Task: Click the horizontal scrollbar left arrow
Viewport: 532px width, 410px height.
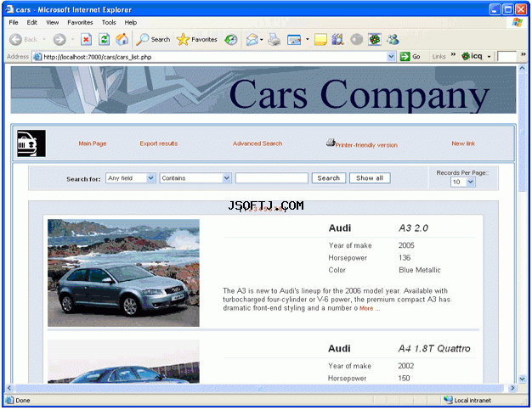Action: 9,388
